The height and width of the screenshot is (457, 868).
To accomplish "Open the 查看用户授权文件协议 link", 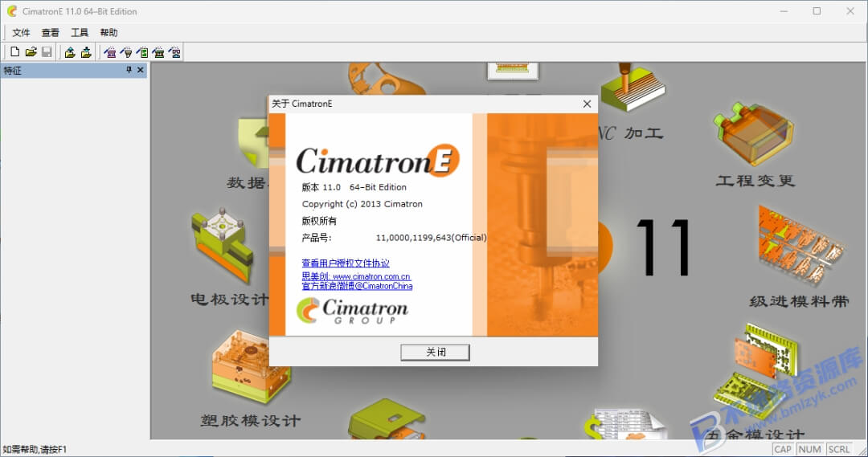I will (x=346, y=263).
